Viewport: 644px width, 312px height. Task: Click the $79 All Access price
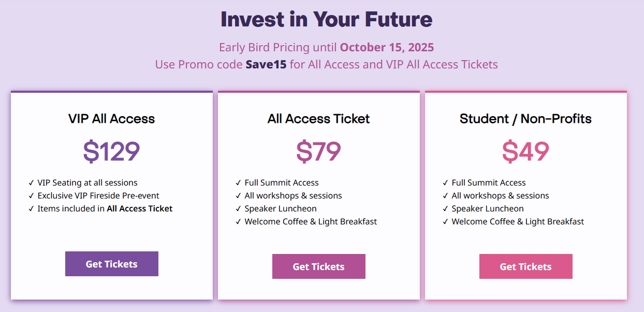click(318, 151)
